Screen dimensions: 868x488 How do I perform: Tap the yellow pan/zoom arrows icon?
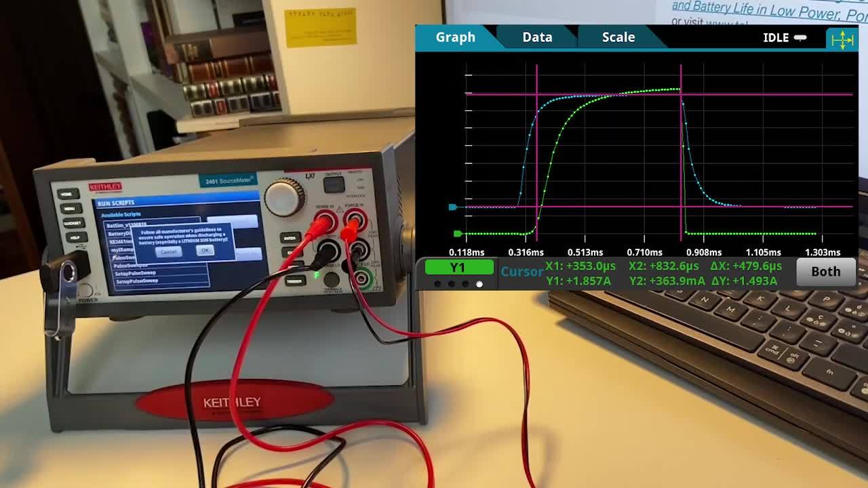(842, 39)
